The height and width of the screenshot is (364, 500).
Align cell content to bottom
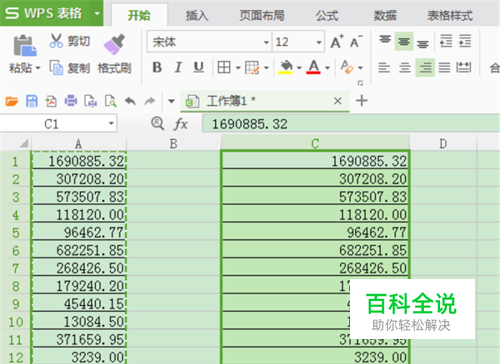coord(423,43)
